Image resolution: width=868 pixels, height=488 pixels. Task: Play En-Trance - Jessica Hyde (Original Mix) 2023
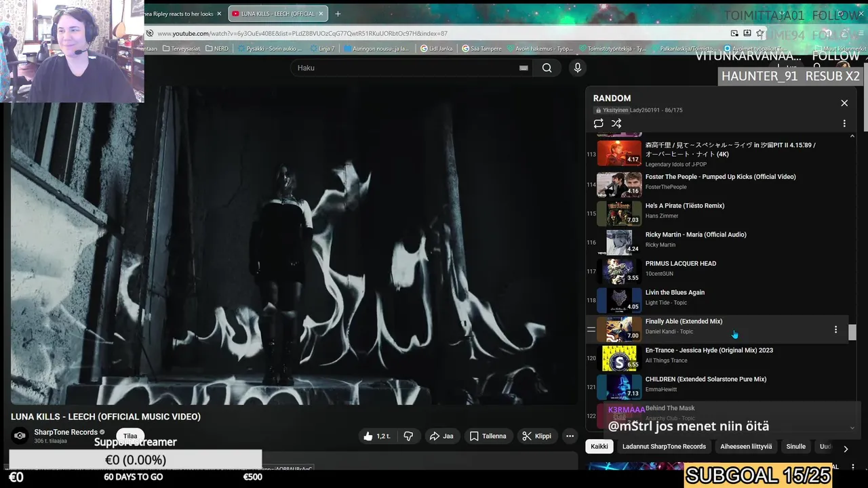click(x=709, y=350)
